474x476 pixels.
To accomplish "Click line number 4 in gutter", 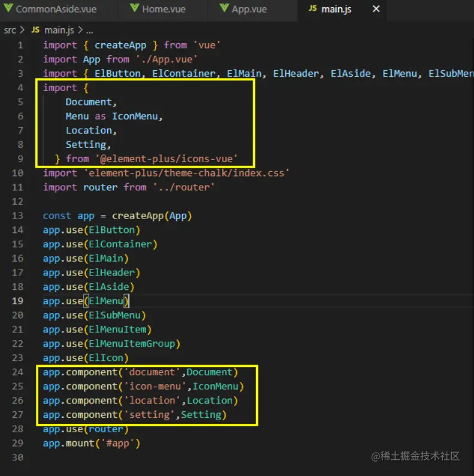I will 20,88.
